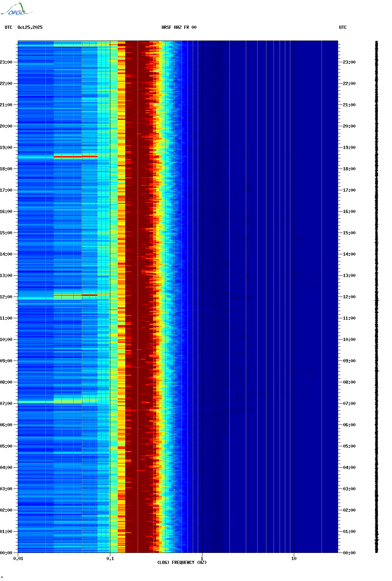Click the red low-frequency burst near 18:30
The width and height of the screenshot is (392, 581).
[75, 156]
